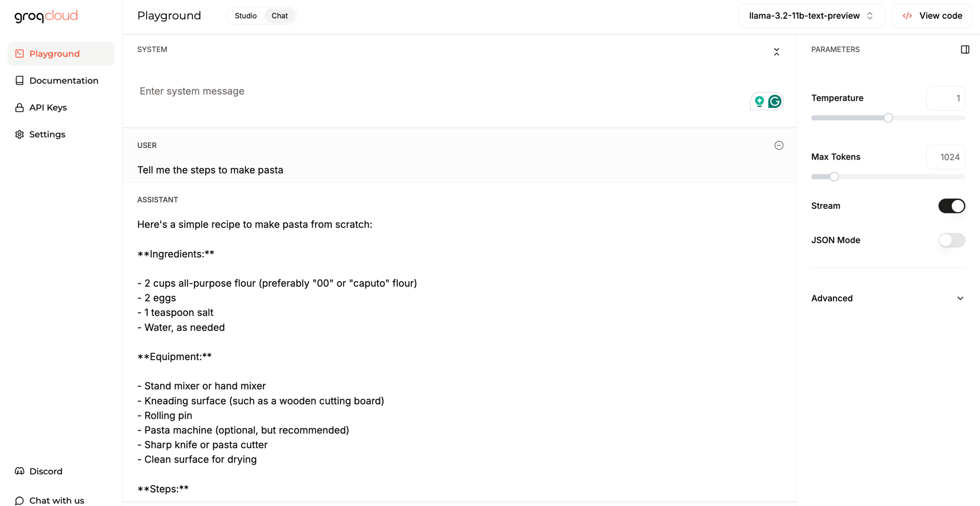
Task: Switch to the Chat tab
Action: click(x=279, y=16)
